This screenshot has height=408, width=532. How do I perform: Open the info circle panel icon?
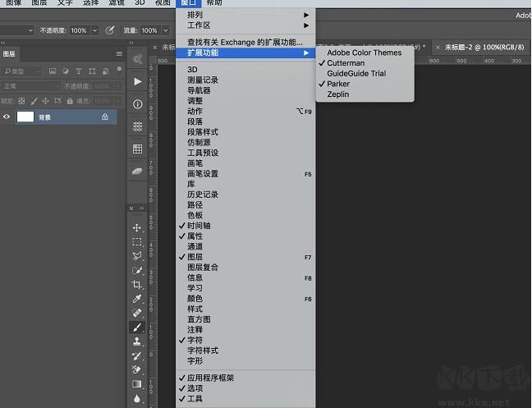pos(137,104)
